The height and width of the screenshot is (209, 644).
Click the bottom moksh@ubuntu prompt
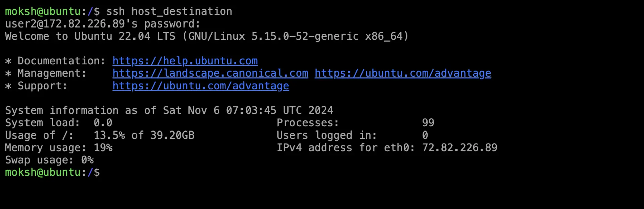(x=52, y=172)
